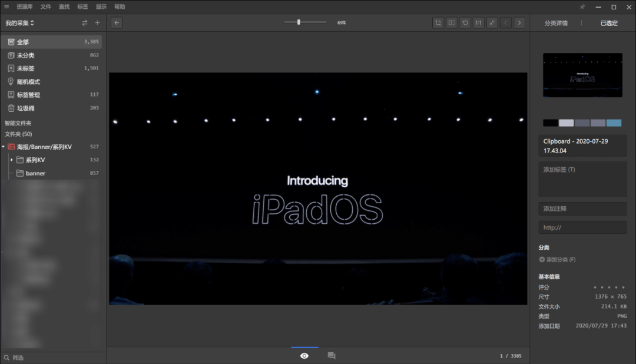The image size is (636, 364).
Task: Click the 文件夹 (50) section header
Action: [18, 134]
